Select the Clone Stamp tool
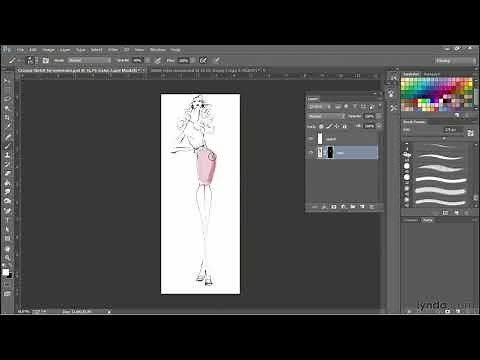The width and height of the screenshot is (480, 360). [7, 155]
